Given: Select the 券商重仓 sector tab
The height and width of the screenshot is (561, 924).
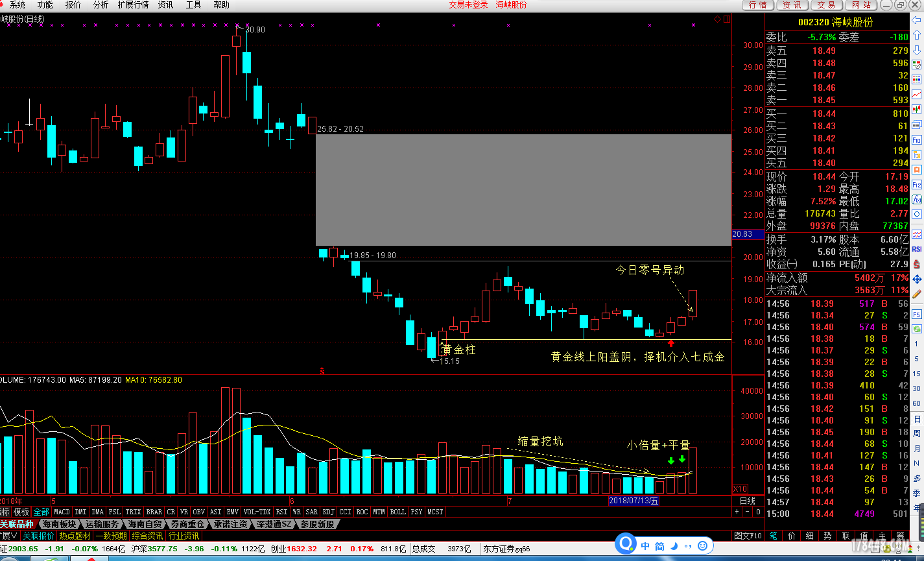Looking at the screenshot, I should 187,524.
